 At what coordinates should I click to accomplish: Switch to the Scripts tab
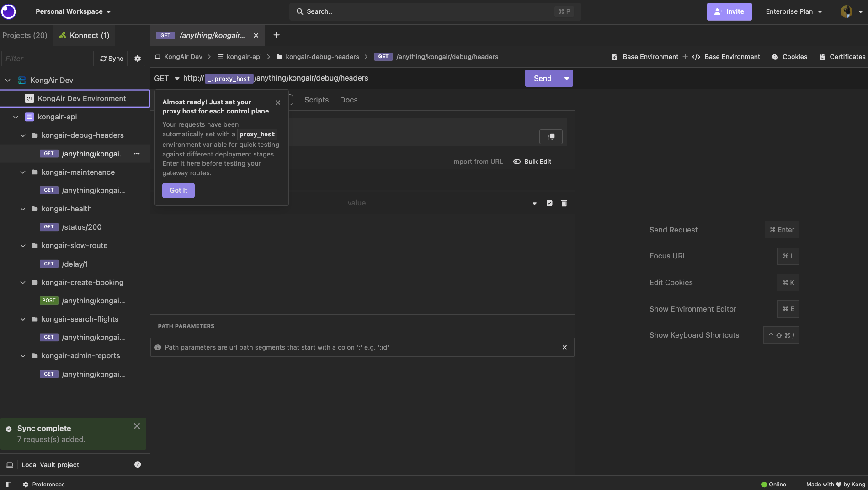[x=316, y=100]
